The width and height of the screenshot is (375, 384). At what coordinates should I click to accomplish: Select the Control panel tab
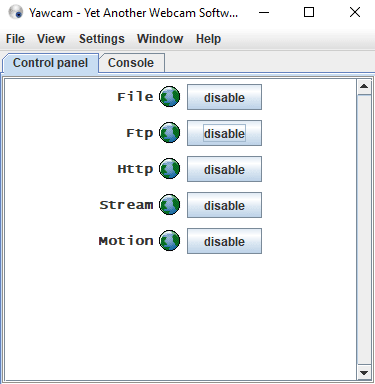click(x=51, y=63)
